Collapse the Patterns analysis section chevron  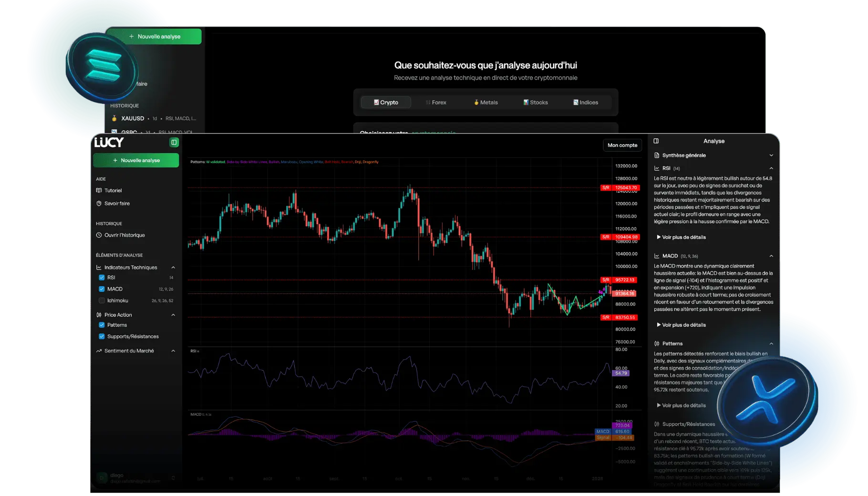pos(771,344)
